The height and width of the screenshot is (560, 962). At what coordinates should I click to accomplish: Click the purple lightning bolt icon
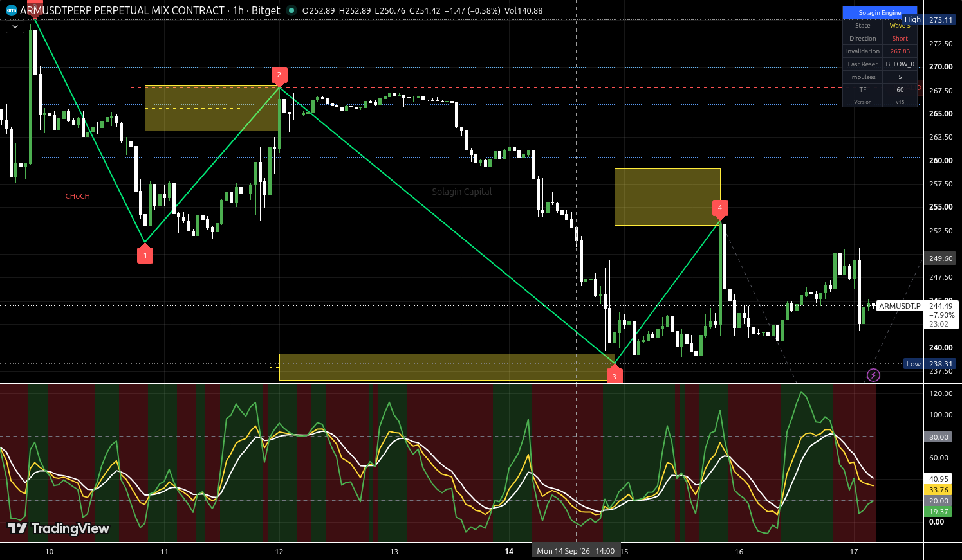tap(873, 375)
